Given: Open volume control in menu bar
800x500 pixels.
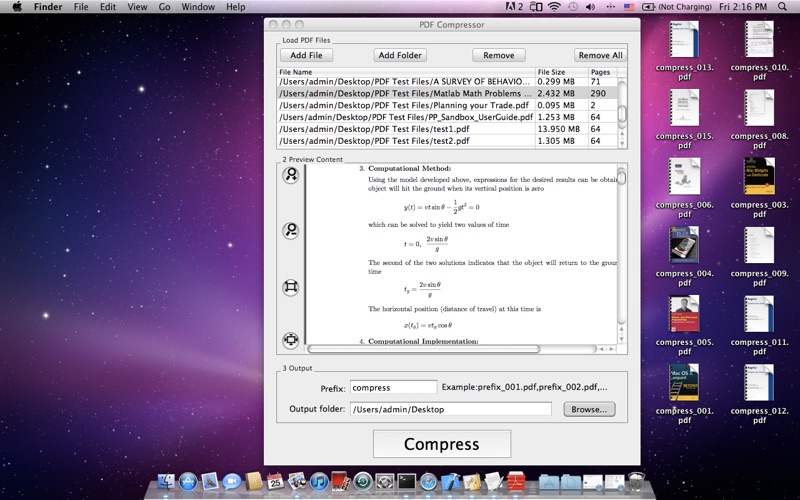Looking at the screenshot, I should click(x=590, y=7).
